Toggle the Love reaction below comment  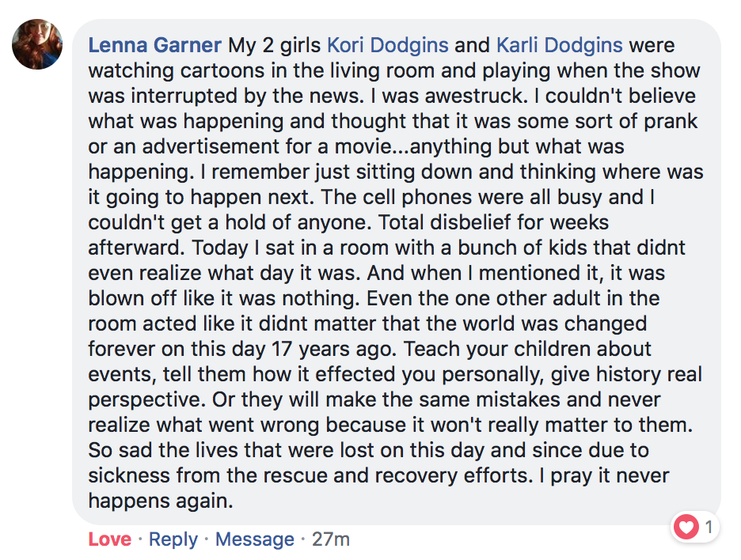coord(109,539)
